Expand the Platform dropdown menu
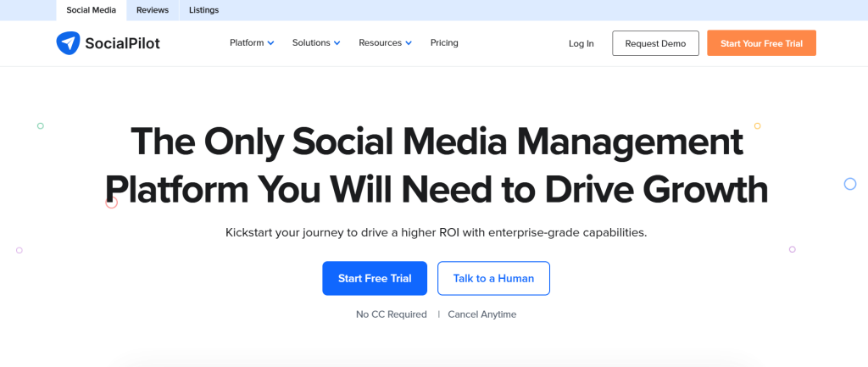Screen dimensions: 868x367 tap(252, 42)
